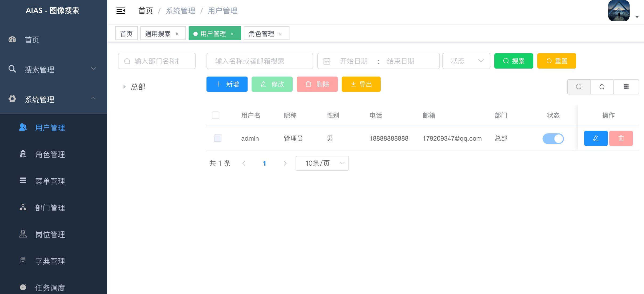
Task: Open the 10条/页 page size dropdown
Action: 322,163
